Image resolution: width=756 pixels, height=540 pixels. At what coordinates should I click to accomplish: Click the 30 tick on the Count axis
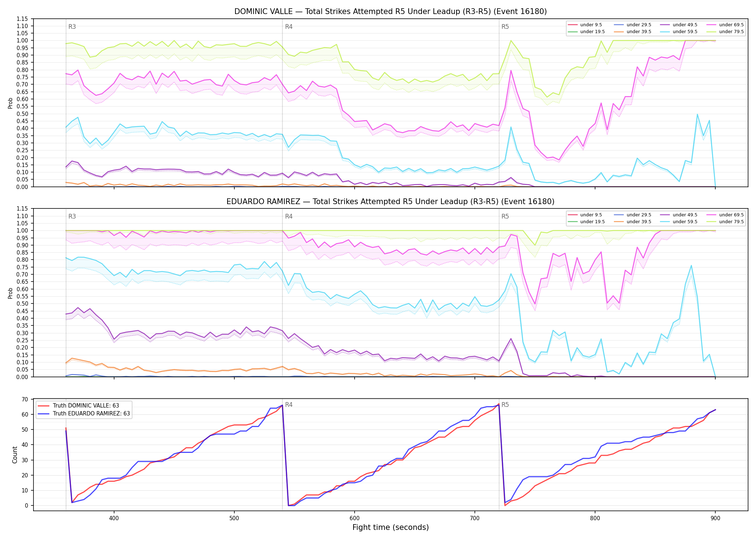(x=25, y=460)
